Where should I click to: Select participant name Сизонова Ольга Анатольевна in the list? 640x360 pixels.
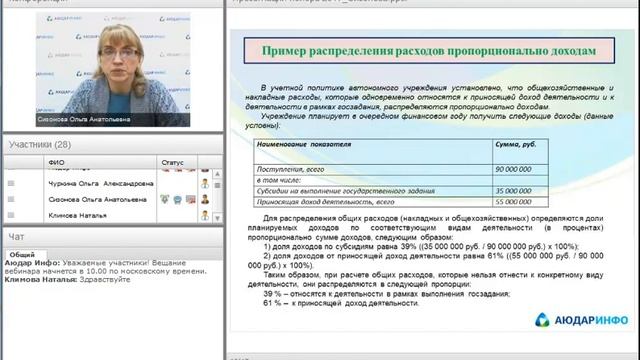pos(98,200)
